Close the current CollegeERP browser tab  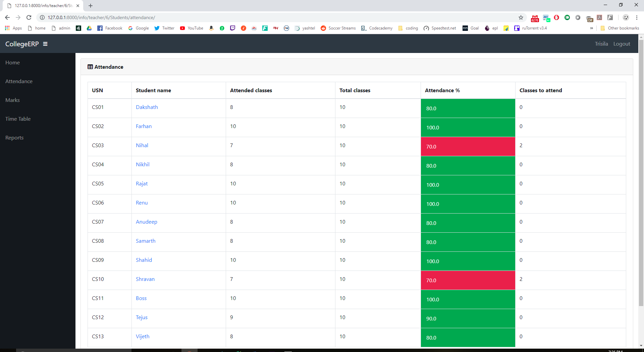click(x=78, y=6)
